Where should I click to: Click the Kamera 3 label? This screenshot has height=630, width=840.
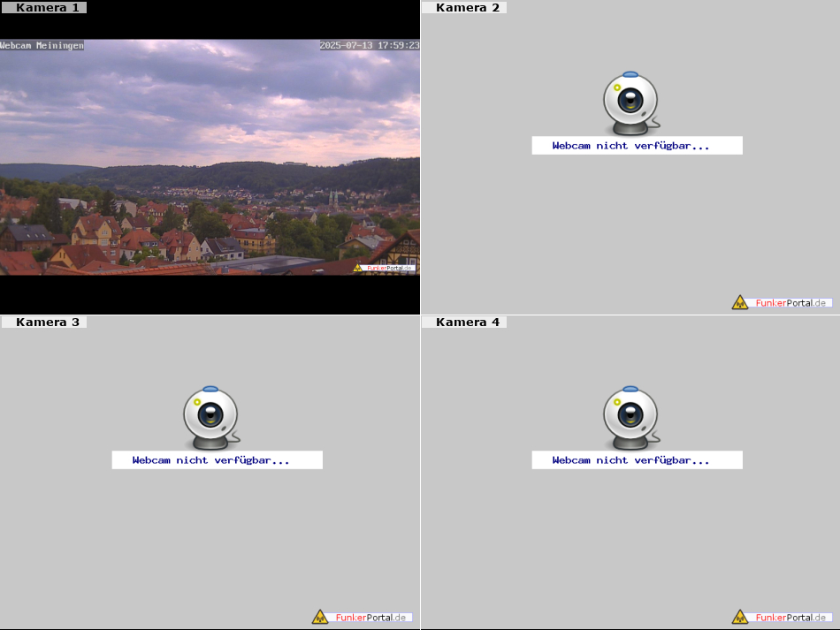coord(44,323)
